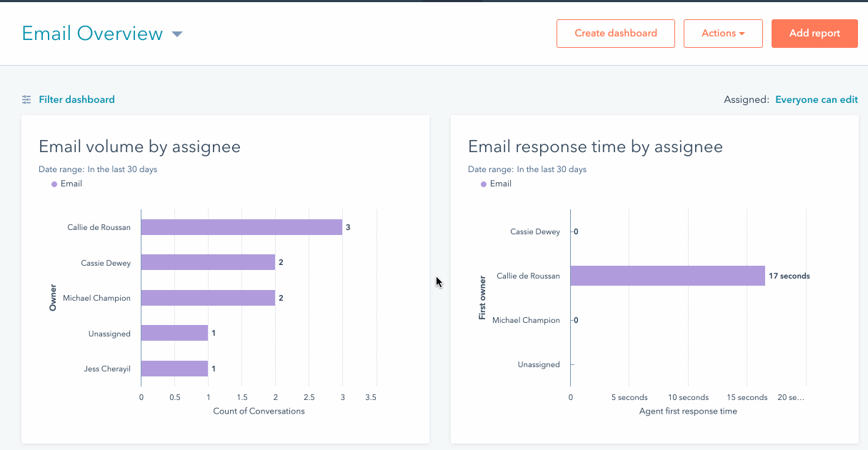Click Jess Cherayil bar in volume chart
Screen dimensions: 868x450
(x=174, y=369)
